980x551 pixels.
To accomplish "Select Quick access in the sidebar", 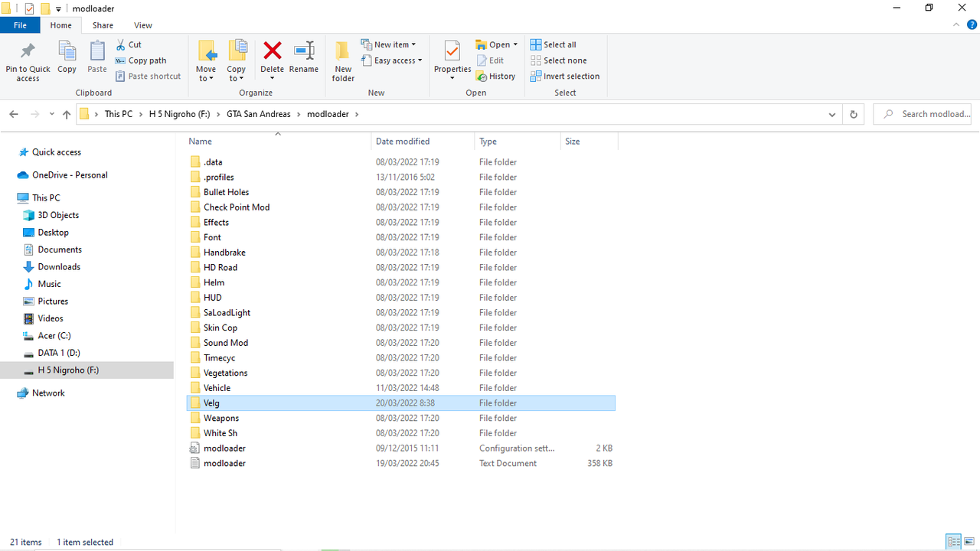I will click(x=56, y=152).
